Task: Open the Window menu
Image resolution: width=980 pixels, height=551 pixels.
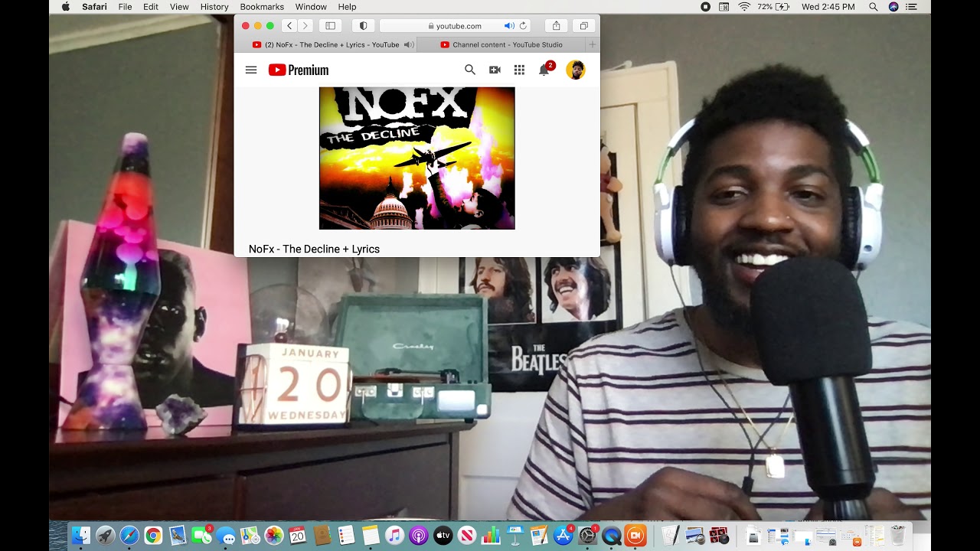Action: (x=311, y=7)
